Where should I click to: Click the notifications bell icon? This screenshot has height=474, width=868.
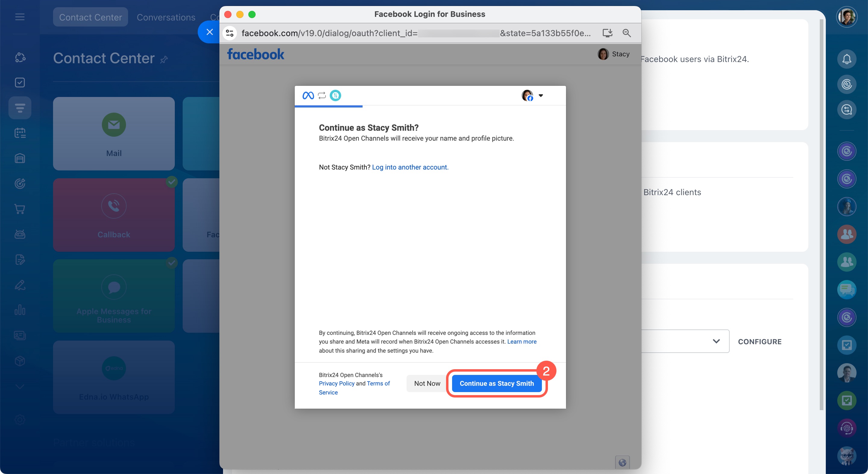[846, 59]
